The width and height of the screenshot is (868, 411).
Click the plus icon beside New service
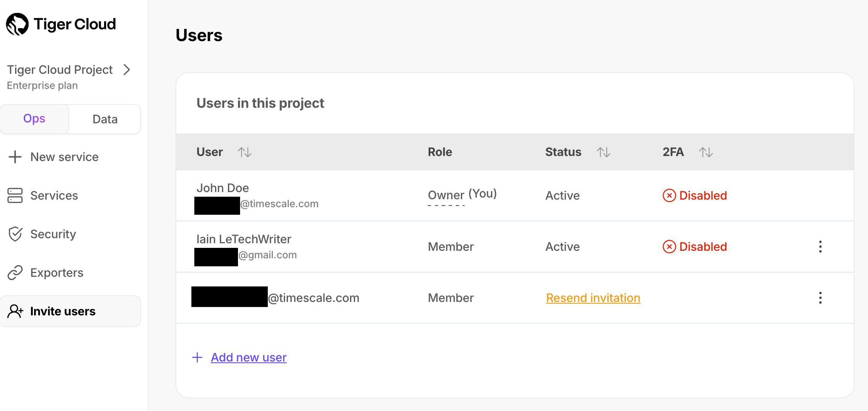click(x=15, y=157)
